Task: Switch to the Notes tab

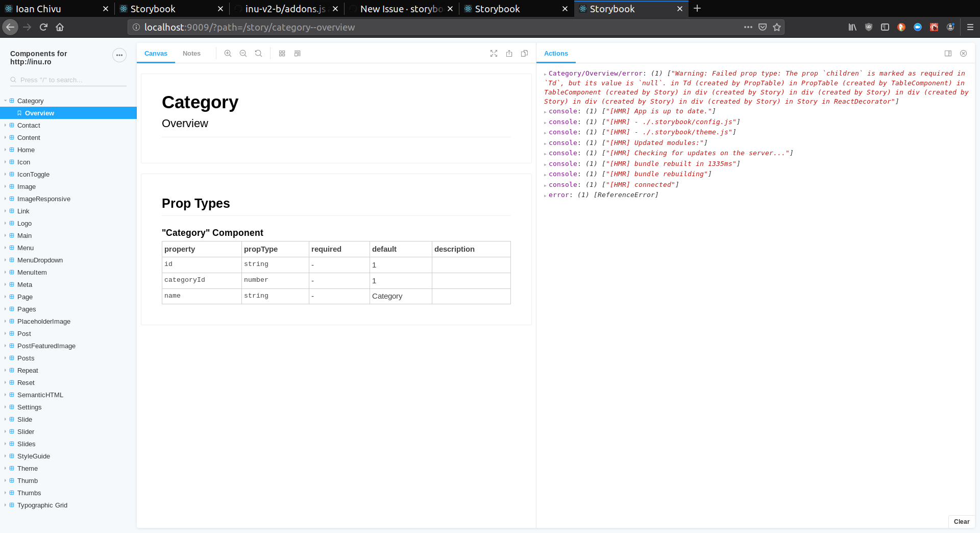Action: (191, 53)
